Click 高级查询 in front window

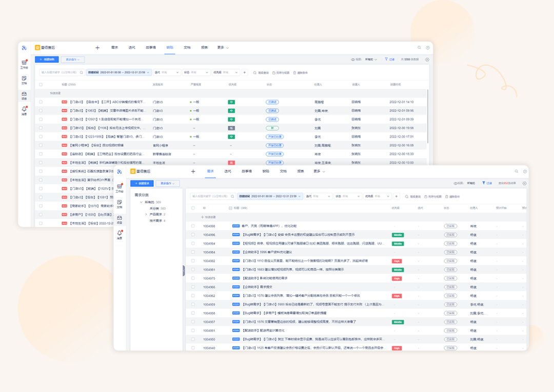click(413, 197)
